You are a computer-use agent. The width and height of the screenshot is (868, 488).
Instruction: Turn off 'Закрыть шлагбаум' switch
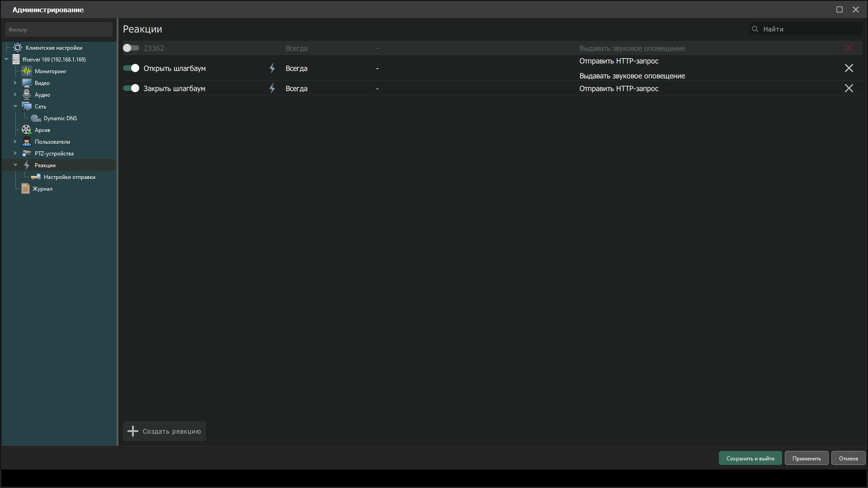(131, 89)
